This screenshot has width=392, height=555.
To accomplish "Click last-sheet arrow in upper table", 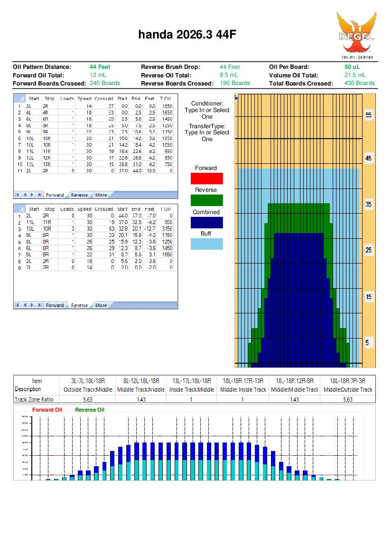I will pyautogui.click(x=39, y=195).
